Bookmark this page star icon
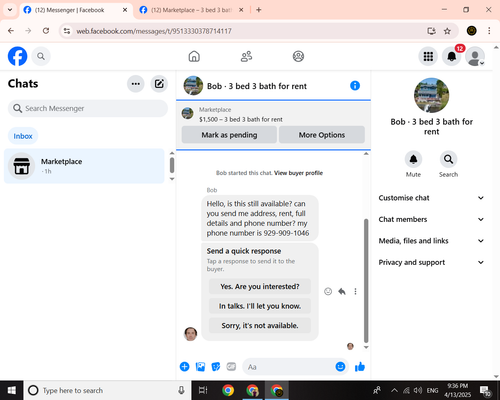The image size is (500, 400). tap(447, 31)
